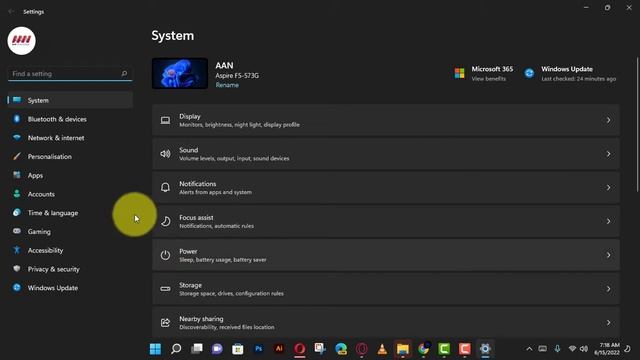Open taskbar Search icon
This screenshot has width=640, height=360.
tap(176, 349)
